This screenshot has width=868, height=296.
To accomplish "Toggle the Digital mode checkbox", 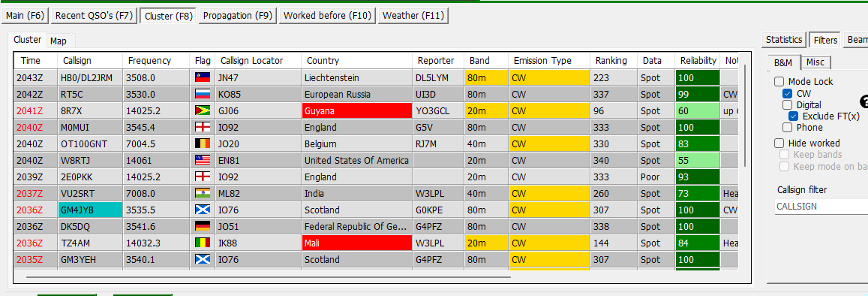I will tap(787, 104).
